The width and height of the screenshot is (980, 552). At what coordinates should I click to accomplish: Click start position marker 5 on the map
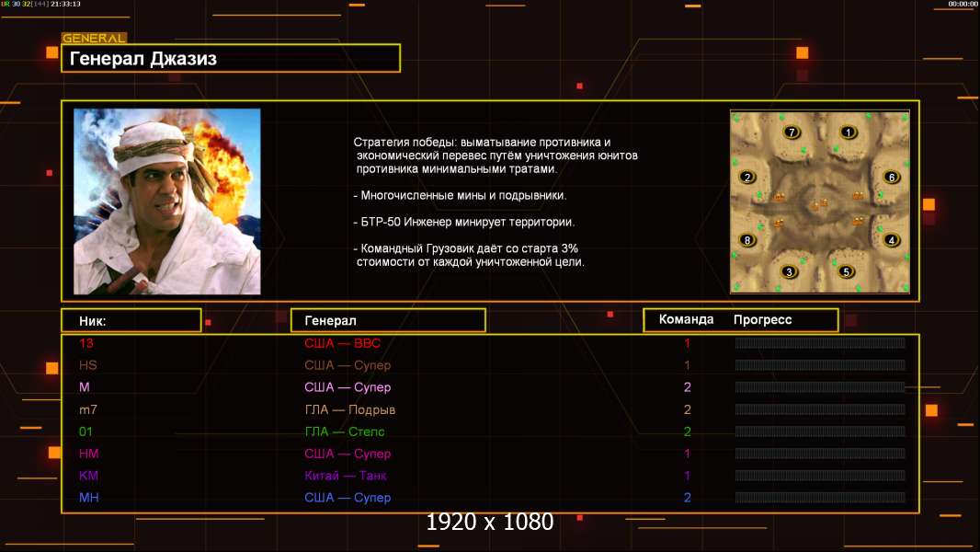pos(847,271)
